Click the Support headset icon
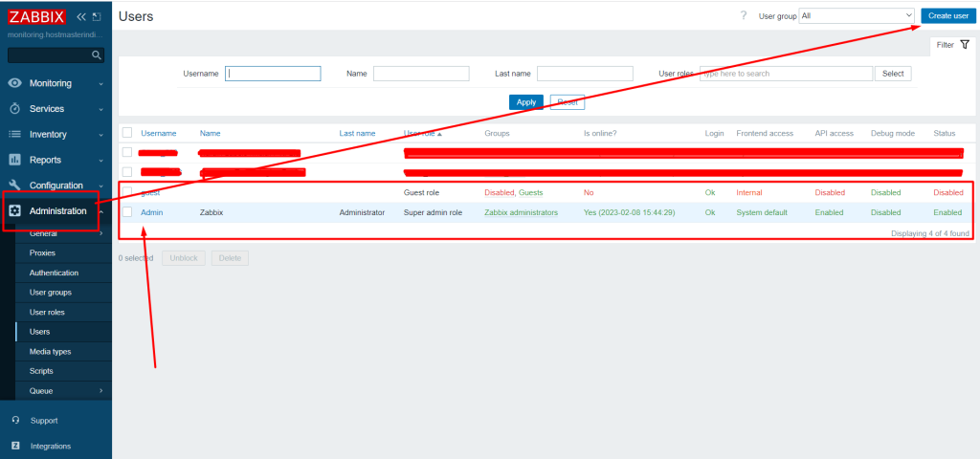Image resolution: width=980 pixels, height=459 pixels. [x=15, y=421]
